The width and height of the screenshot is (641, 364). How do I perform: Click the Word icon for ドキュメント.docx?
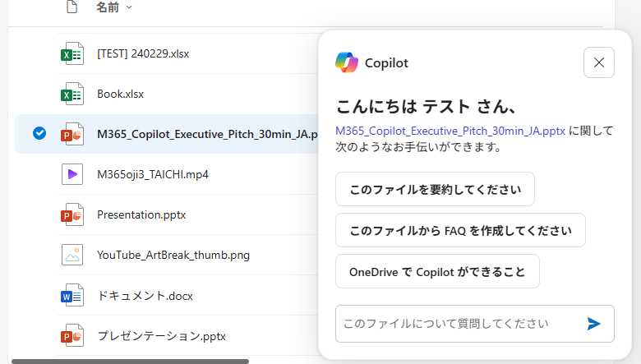tap(72, 295)
